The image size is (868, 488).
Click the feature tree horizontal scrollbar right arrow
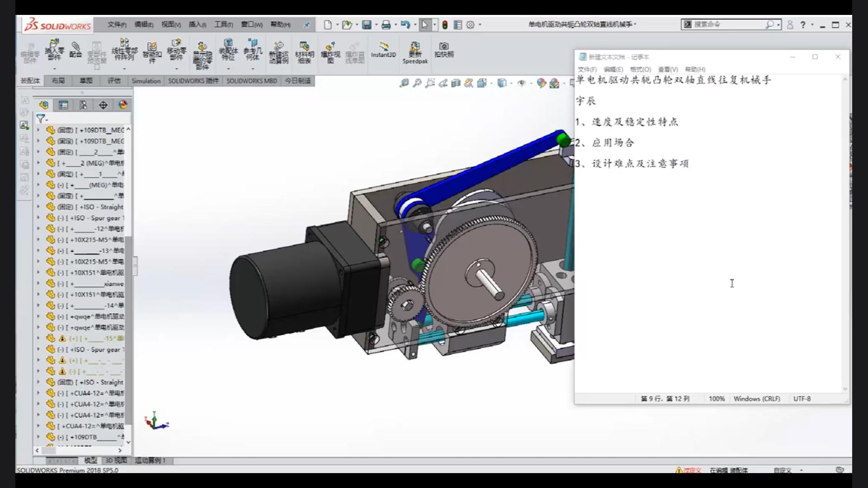(x=120, y=450)
